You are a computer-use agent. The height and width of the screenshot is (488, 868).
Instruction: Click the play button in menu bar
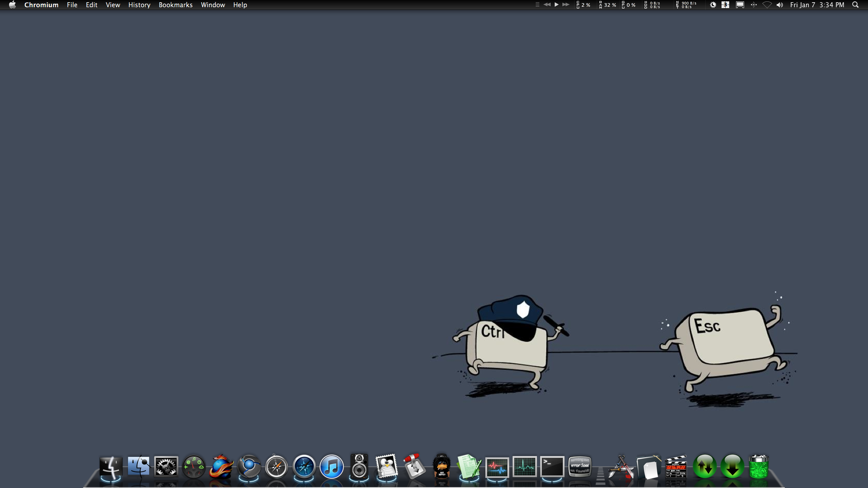557,5
